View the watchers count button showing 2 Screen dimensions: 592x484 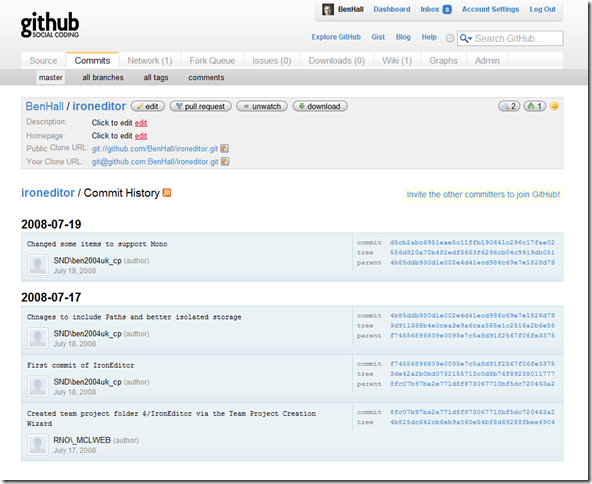click(x=509, y=106)
